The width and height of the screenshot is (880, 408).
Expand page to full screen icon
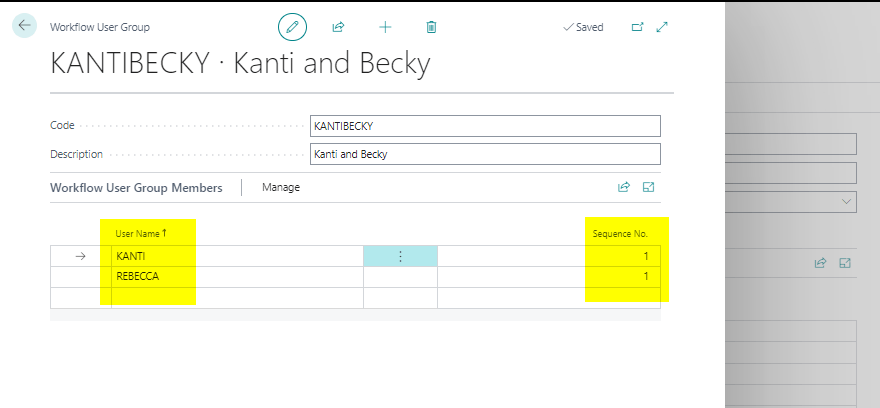tap(662, 27)
